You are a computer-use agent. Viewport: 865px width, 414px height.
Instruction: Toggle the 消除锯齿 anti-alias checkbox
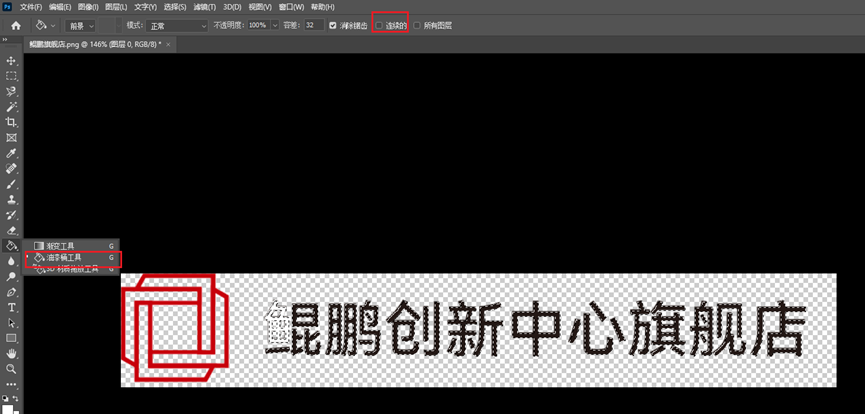tap(333, 25)
